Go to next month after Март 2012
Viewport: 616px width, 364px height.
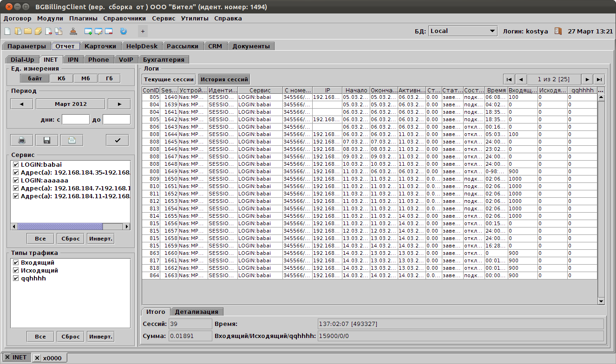pos(119,104)
